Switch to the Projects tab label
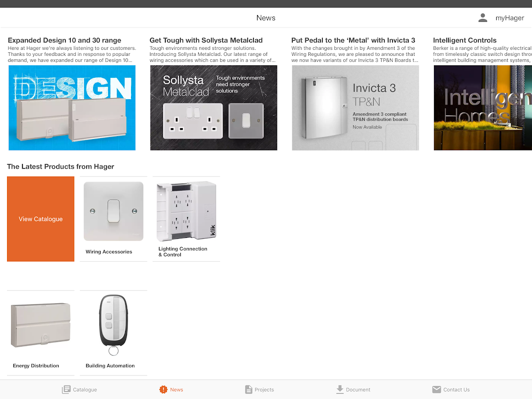532x399 pixels. (x=264, y=390)
